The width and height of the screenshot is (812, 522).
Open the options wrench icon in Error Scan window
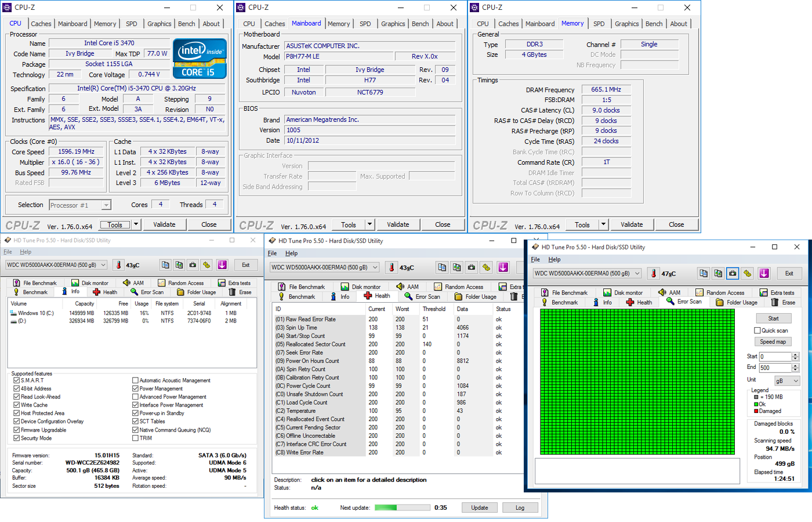click(748, 273)
